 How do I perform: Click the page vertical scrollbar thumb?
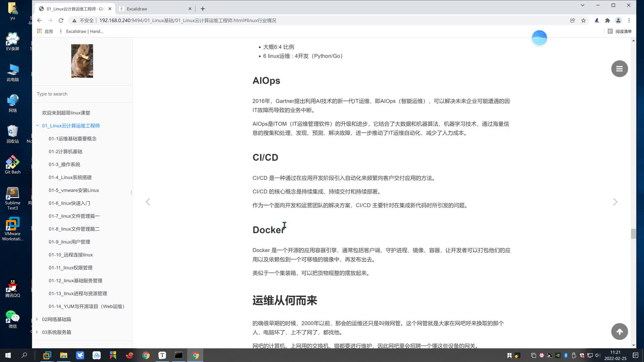[x=633, y=234]
